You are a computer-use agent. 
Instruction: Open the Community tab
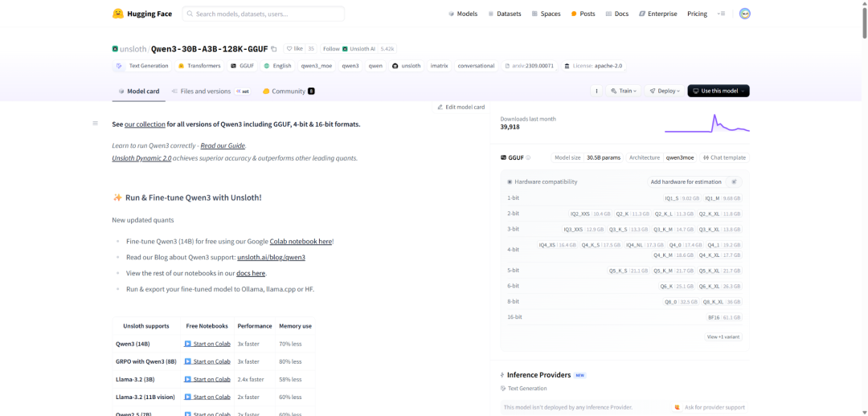click(289, 92)
